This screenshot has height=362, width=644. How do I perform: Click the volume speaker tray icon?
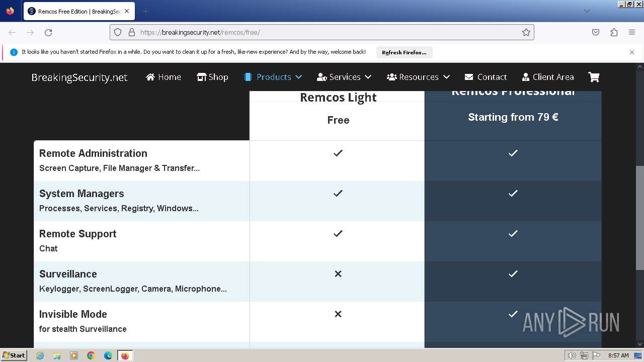point(572,355)
